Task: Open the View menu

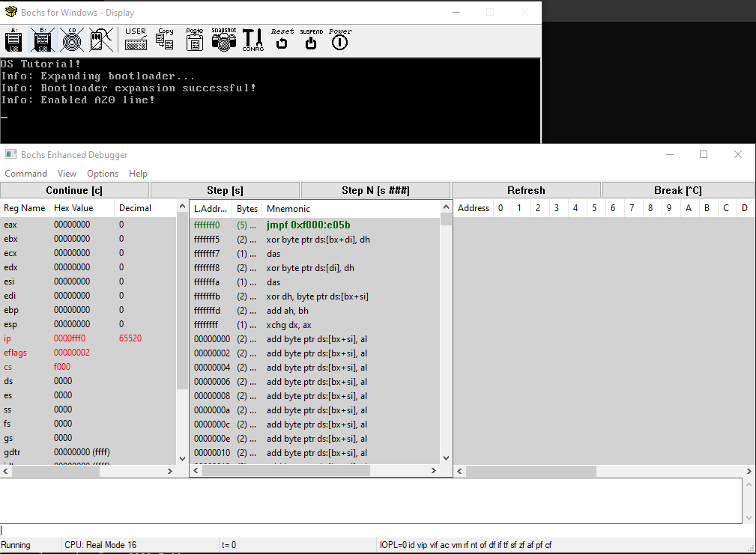Action: pyautogui.click(x=67, y=173)
